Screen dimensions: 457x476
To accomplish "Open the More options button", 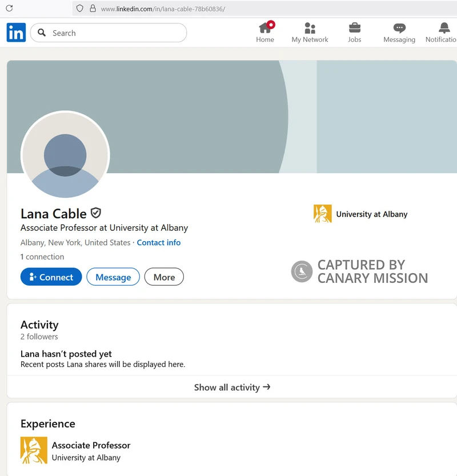I will tap(164, 277).
